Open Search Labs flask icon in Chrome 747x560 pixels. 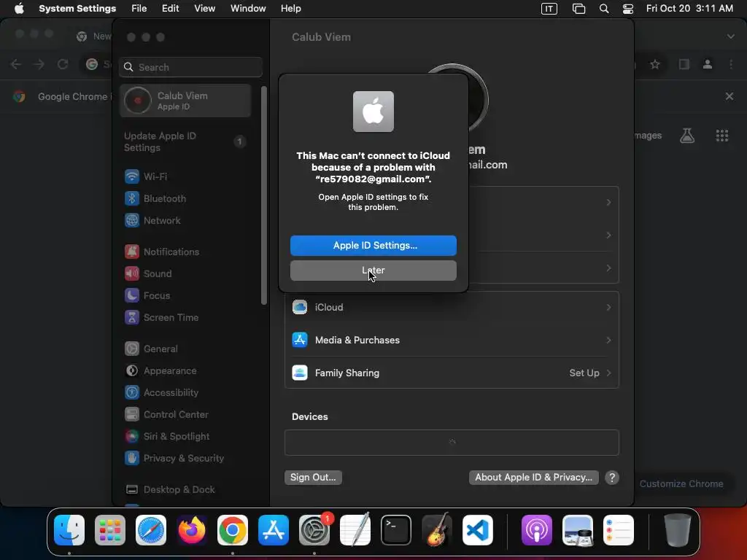point(687,136)
